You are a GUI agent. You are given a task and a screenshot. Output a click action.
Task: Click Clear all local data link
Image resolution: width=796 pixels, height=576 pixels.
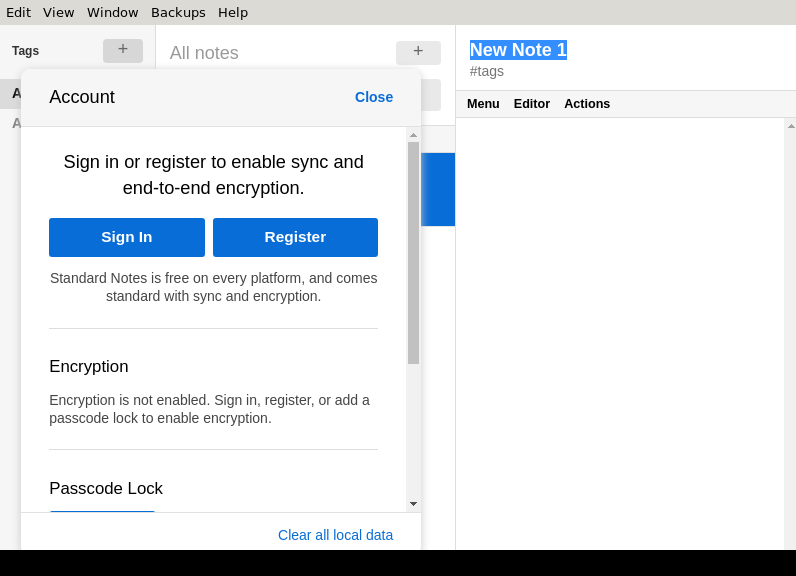336,535
